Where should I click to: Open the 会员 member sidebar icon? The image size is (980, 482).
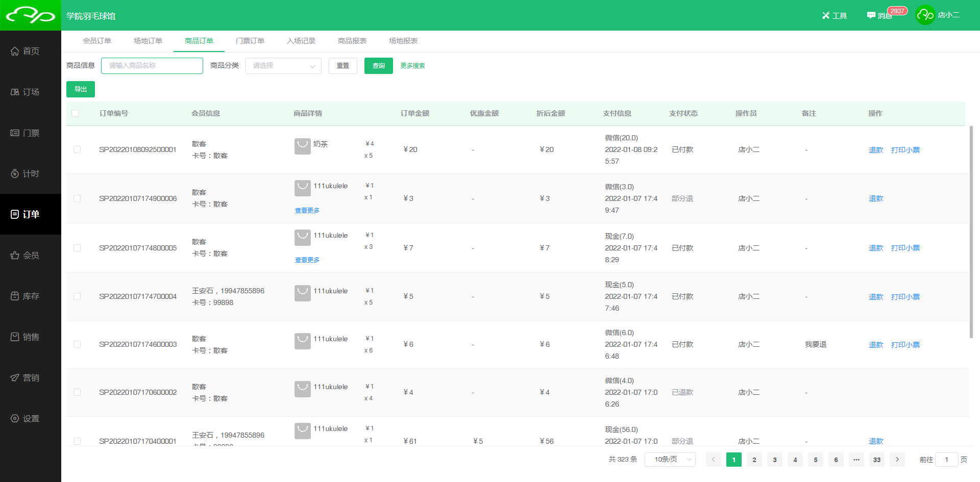click(x=15, y=255)
